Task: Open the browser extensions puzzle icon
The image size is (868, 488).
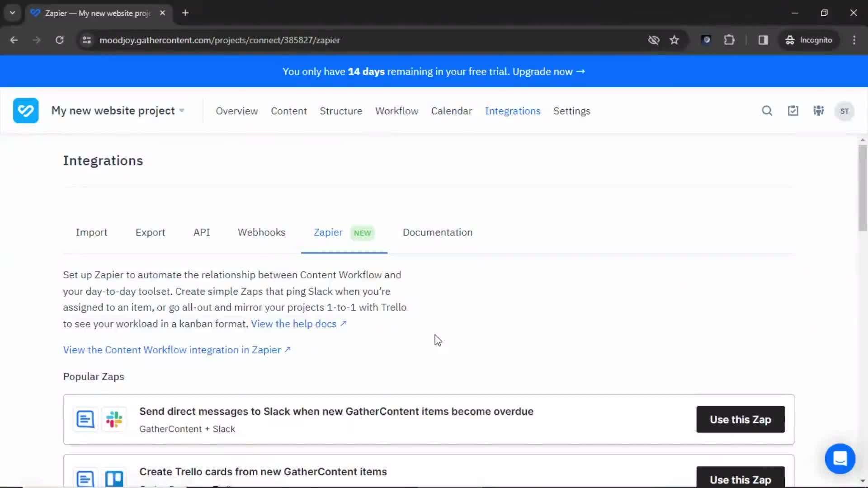Action: [x=729, y=40]
